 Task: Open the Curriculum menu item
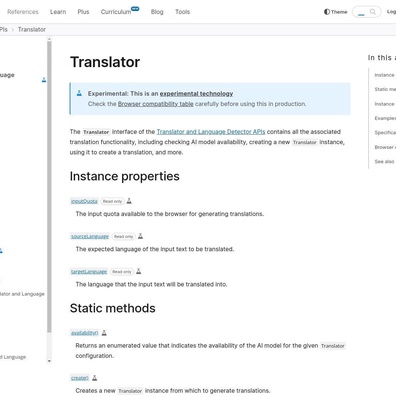[x=116, y=12]
